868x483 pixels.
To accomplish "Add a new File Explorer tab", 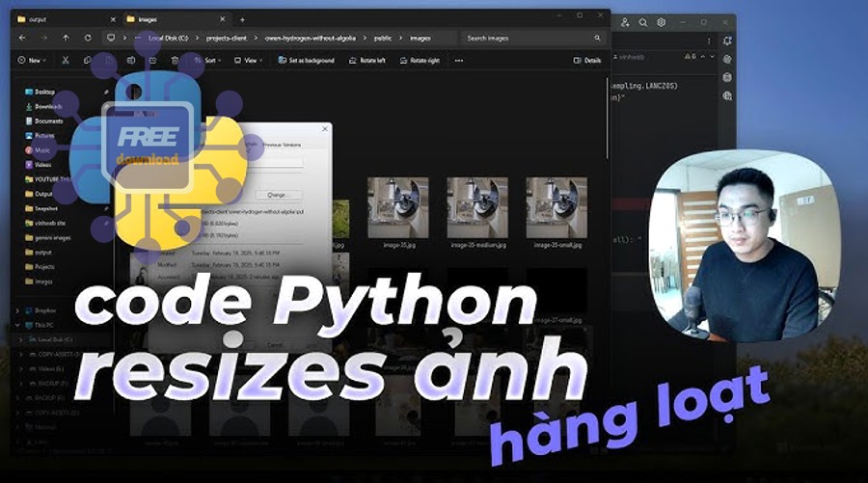I will tap(242, 19).
